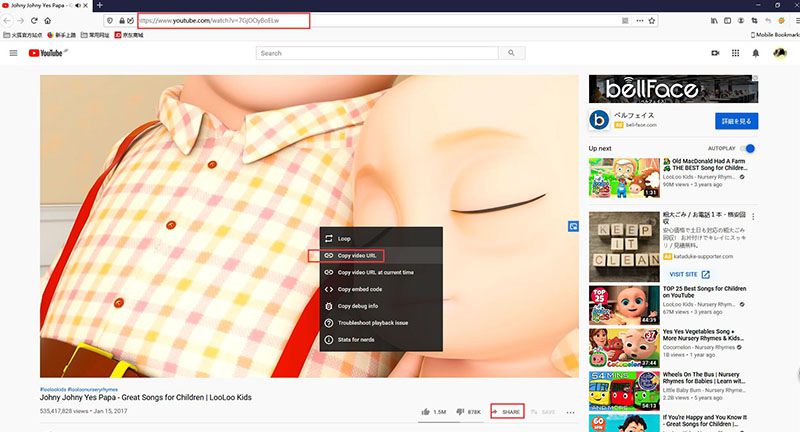Viewport: 800px width, 432px height.
Task: Open more actions dots below the video
Action: [570, 412]
